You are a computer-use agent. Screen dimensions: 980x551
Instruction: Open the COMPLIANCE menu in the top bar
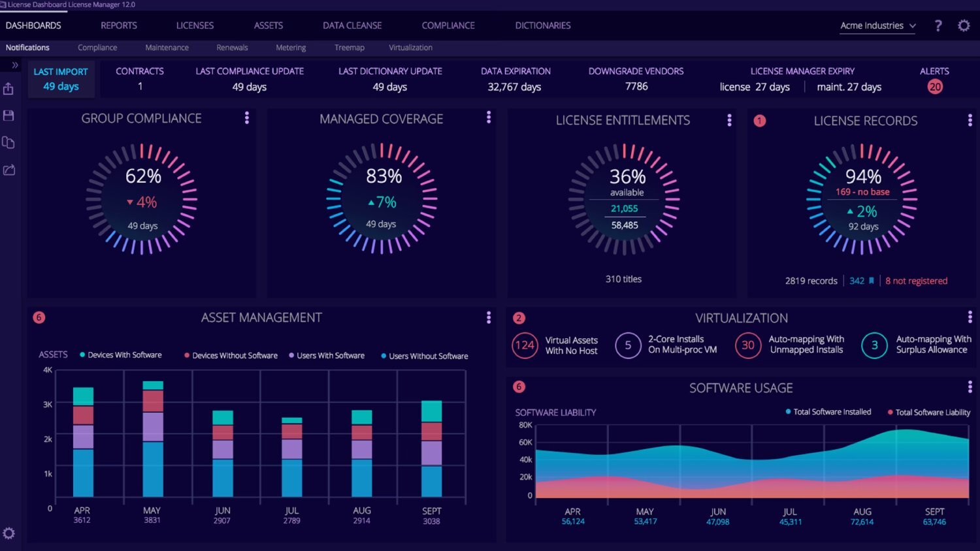pyautogui.click(x=448, y=25)
